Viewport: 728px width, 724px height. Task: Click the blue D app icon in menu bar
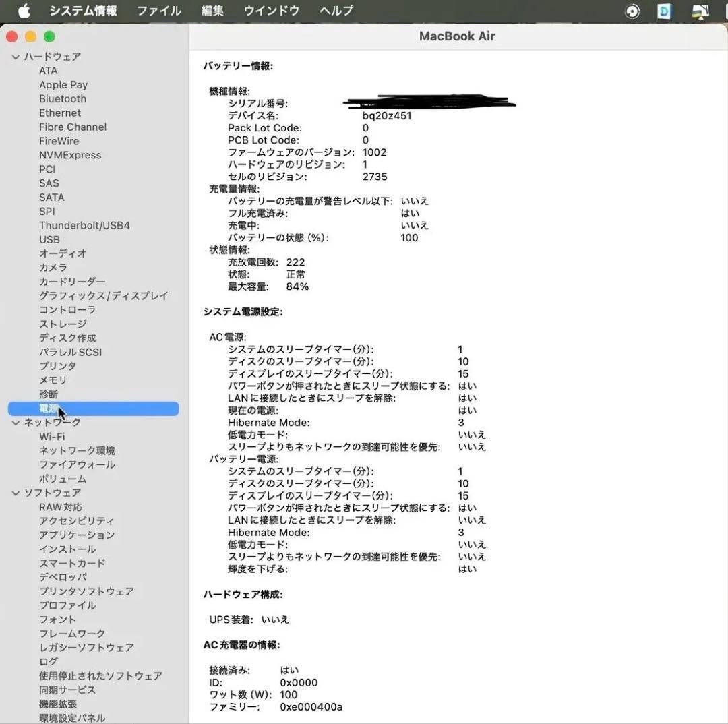coord(664,11)
